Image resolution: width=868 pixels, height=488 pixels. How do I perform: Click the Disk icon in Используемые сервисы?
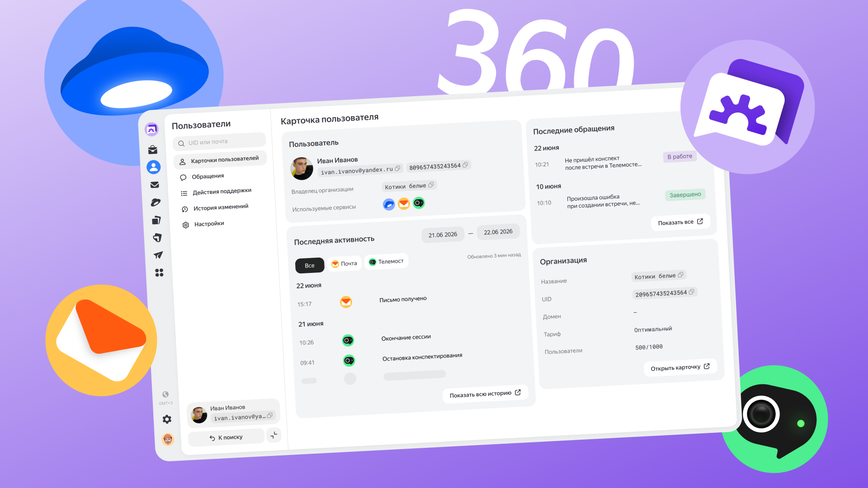(x=389, y=205)
